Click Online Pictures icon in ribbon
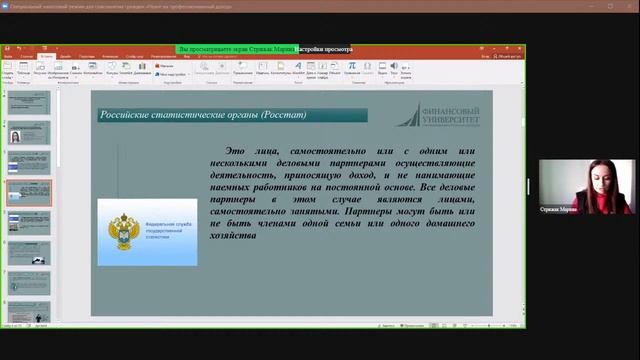This screenshot has width=640, height=360. [x=58, y=70]
